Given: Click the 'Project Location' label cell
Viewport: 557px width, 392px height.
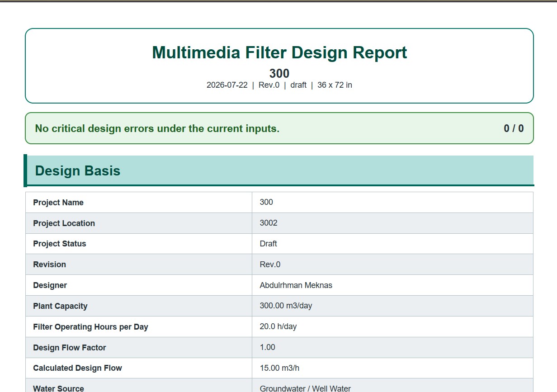Looking at the screenshot, I should tap(139, 223).
